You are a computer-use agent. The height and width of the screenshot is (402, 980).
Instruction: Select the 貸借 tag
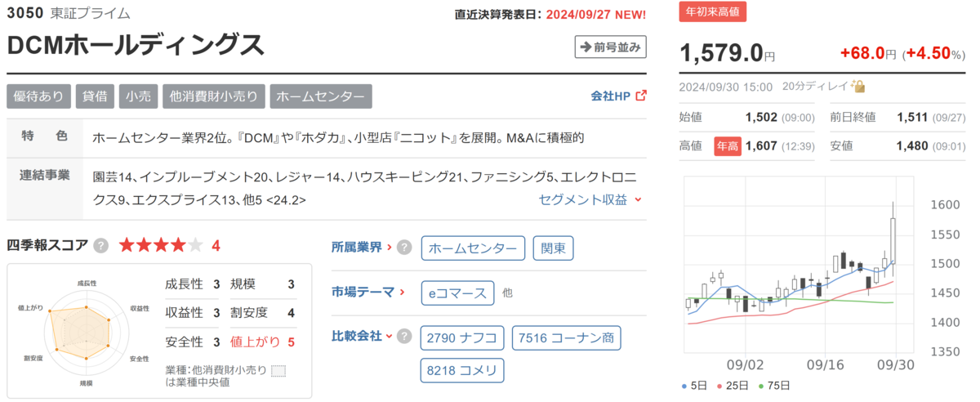[96, 96]
